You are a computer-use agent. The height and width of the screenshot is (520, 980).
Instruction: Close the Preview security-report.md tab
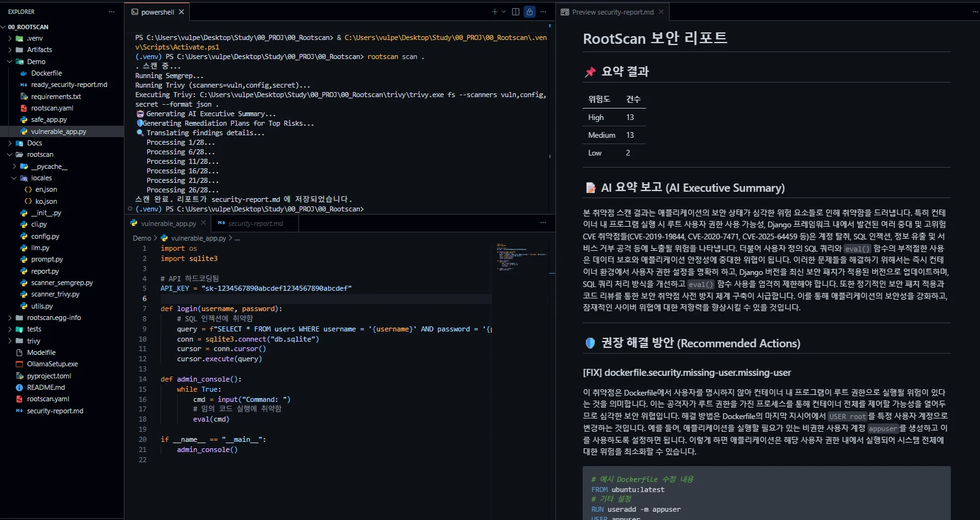click(x=661, y=11)
